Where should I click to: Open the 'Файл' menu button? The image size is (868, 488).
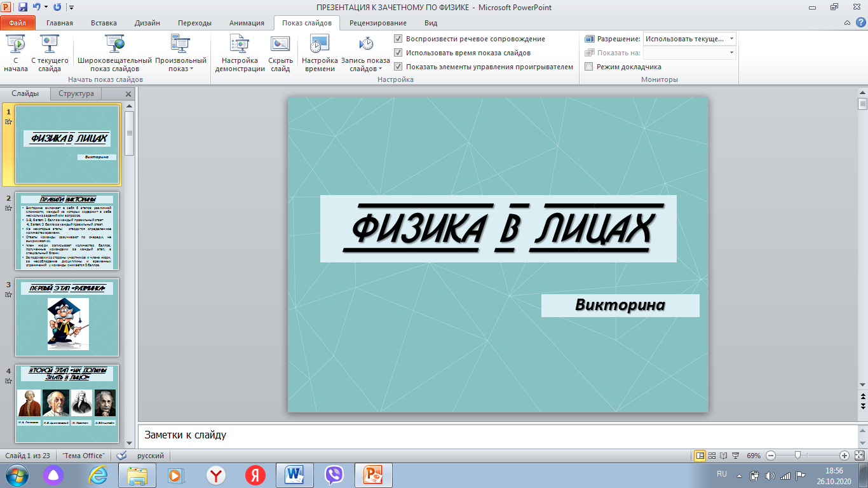[x=18, y=23]
